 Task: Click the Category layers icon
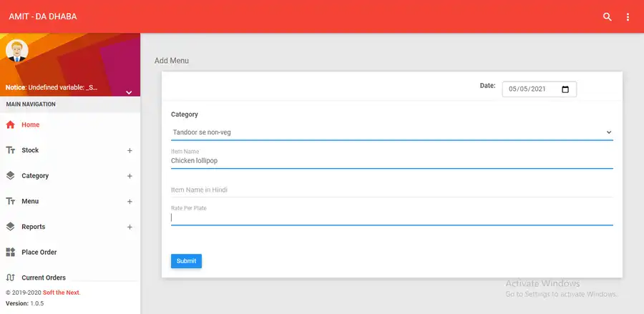tap(10, 176)
